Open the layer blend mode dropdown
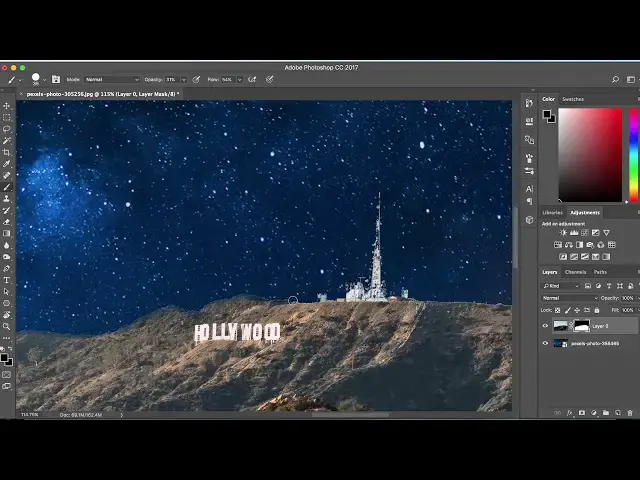Image resolution: width=640 pixels, height=480 pixels. tap(564, 298)
